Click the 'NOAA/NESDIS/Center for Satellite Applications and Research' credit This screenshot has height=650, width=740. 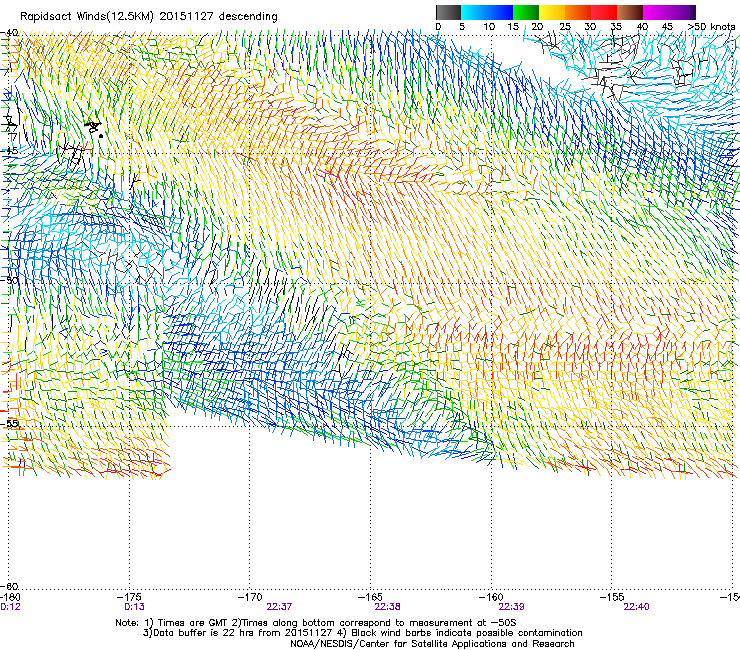coord(432,644)
